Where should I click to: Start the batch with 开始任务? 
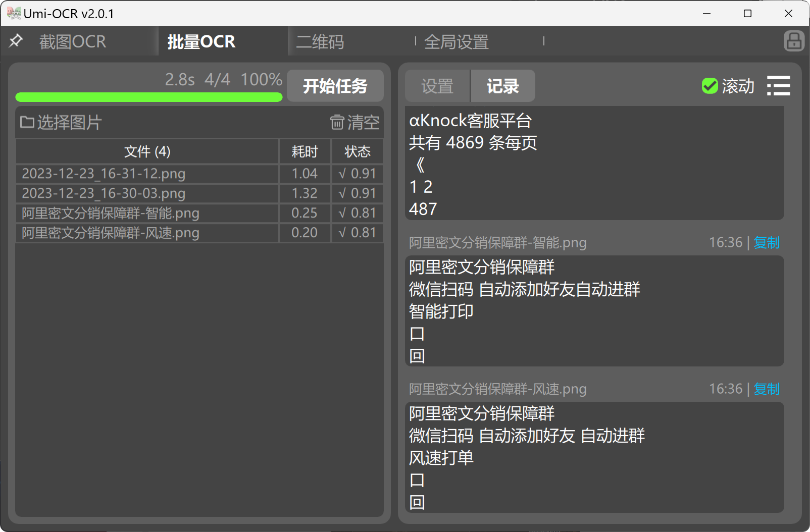coord(335,86)
